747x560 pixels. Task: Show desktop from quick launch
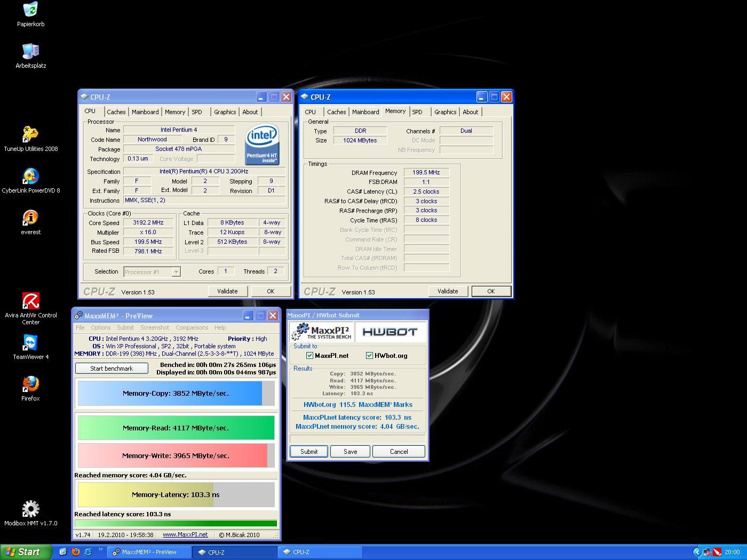pyautogui.click(x=63, y=552)
